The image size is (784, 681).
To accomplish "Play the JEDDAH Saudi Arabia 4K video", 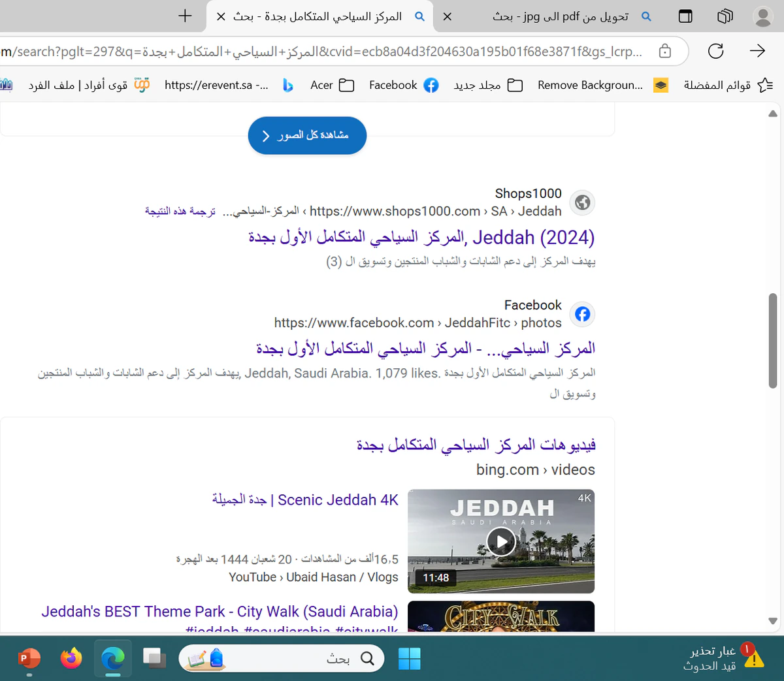I will (501, 541).
